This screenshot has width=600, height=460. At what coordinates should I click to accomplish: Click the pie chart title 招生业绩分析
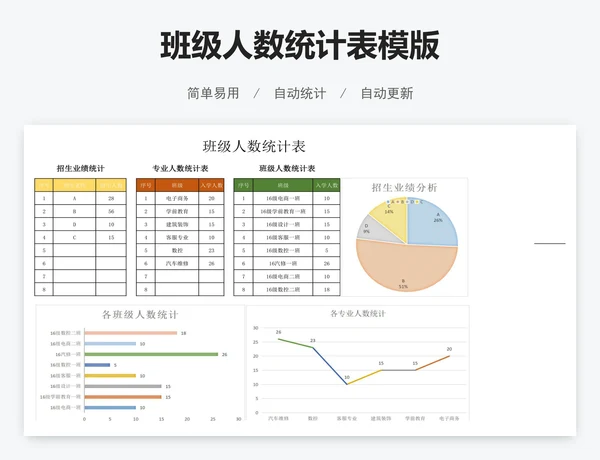click(x=404, y=188)
